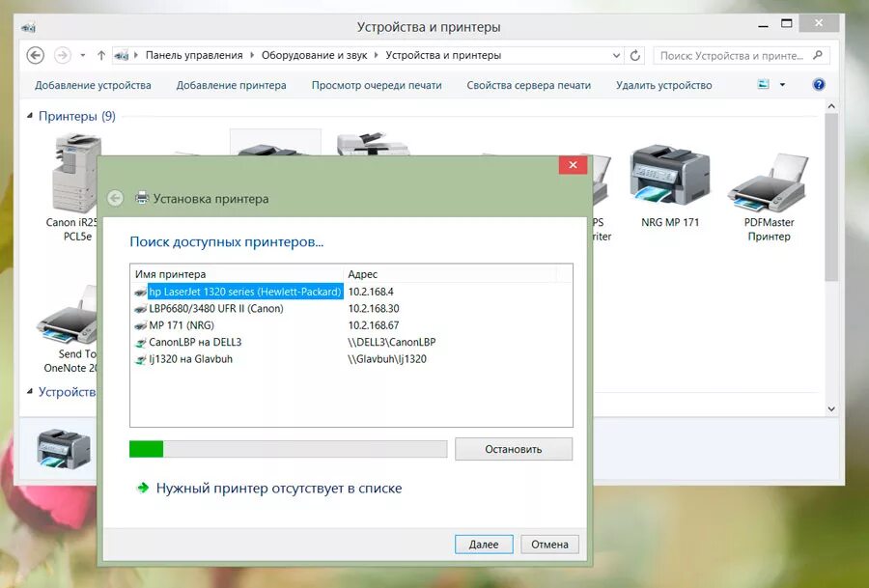Minimize the Devices and Printers window
This screenshot has height=588, width=869.
coord(763,25)
